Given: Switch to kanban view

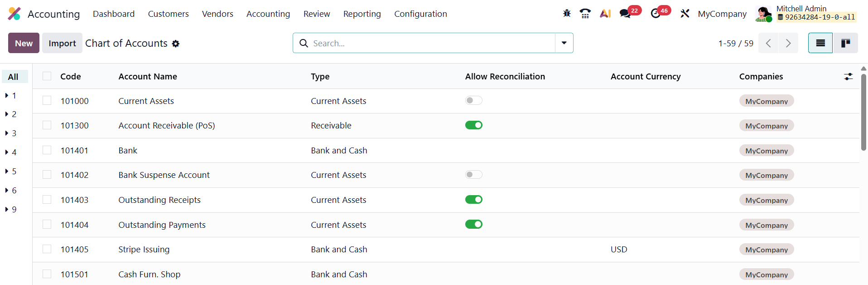Looking at the screenshot, I should (845, 43).
